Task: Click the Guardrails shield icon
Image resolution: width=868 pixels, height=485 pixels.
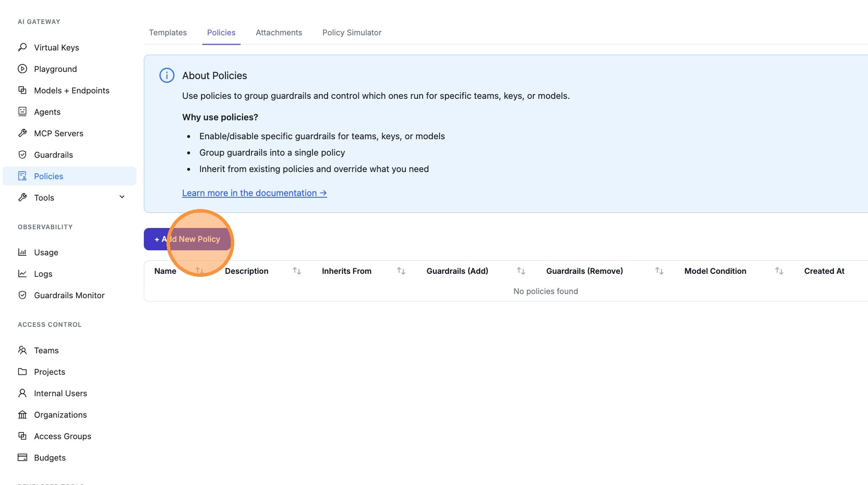Action: pyautogui.click(x=22, y=154)
